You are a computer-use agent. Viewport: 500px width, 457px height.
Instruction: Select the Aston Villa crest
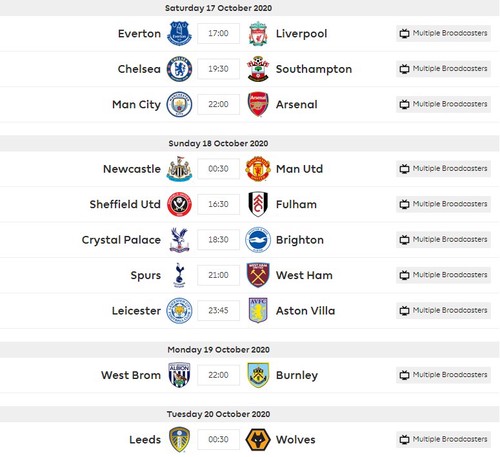coord(258,310)
